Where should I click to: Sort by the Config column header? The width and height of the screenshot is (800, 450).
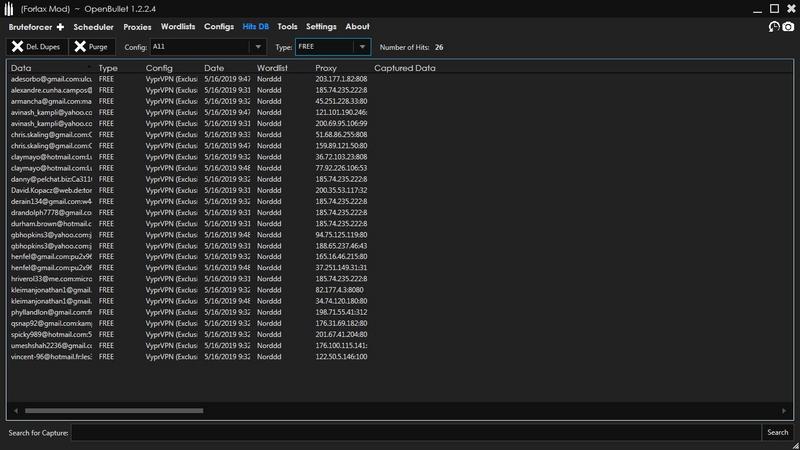pyautogui.click(x=159, y=68)
